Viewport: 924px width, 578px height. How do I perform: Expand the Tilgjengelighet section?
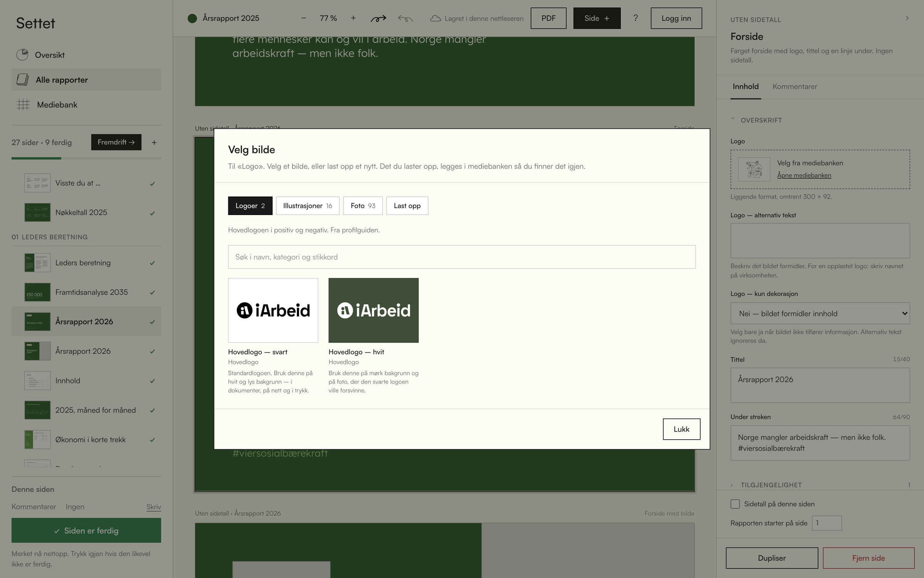coord(771,485)
